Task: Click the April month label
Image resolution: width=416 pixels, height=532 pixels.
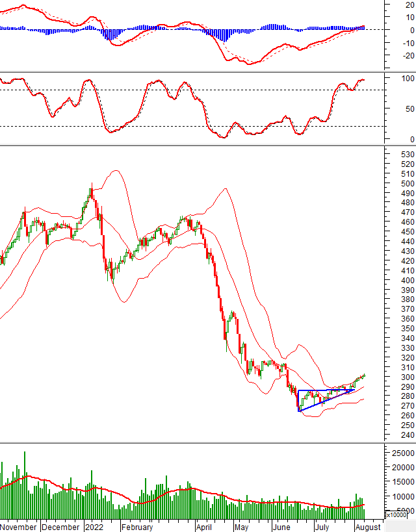Action: coord(203,527)
